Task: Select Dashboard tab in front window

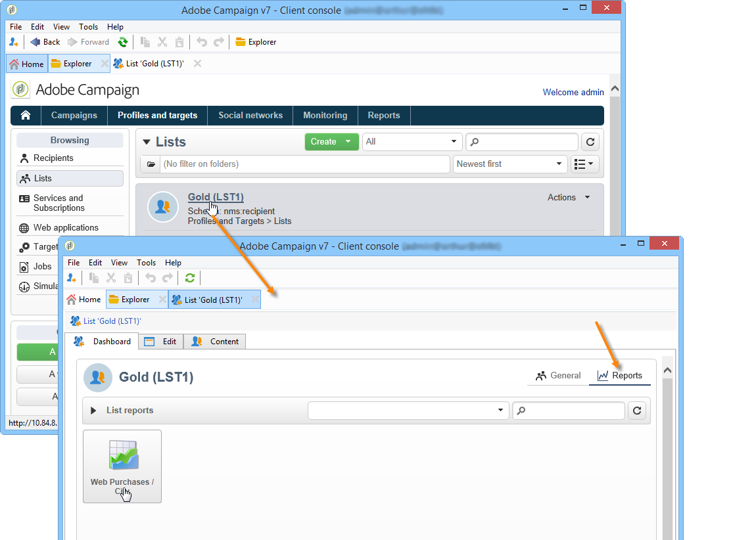Action: pos(102,342)
